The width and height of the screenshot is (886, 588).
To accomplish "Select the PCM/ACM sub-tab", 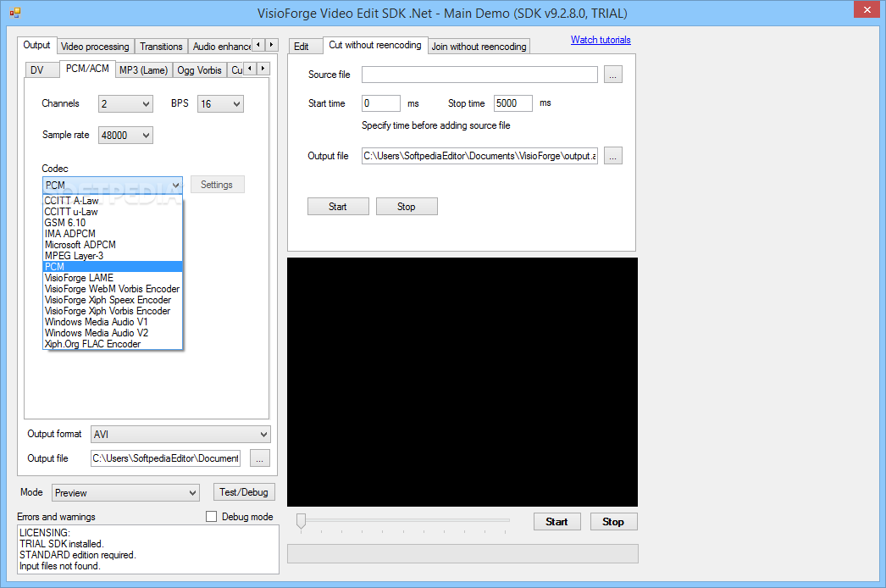I will pyautogui.click(x=87, y=69).
